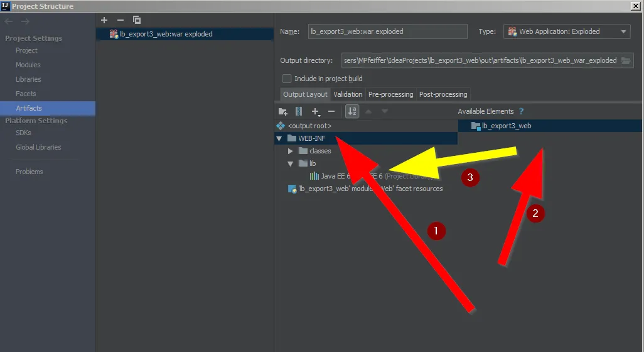Open SDKs platform settings

tap(23, 133)
